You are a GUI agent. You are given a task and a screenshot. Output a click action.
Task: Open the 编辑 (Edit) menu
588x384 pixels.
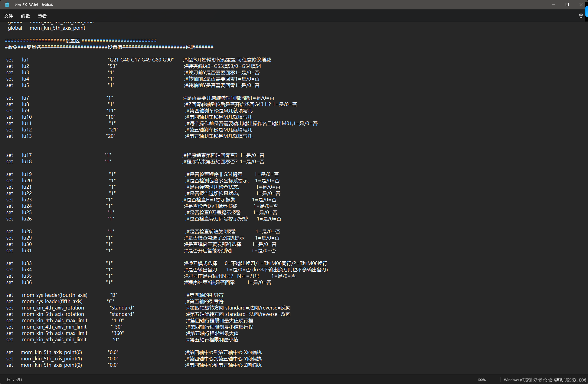25,16
